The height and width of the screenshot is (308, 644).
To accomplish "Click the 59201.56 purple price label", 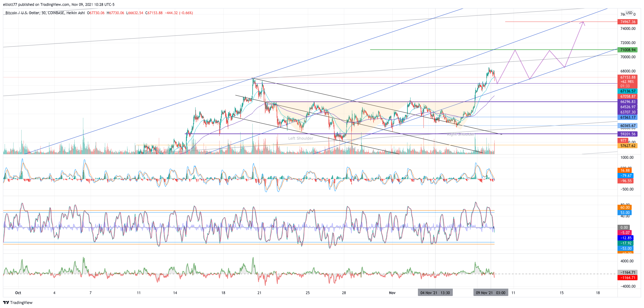I will (x=628, y=134).
